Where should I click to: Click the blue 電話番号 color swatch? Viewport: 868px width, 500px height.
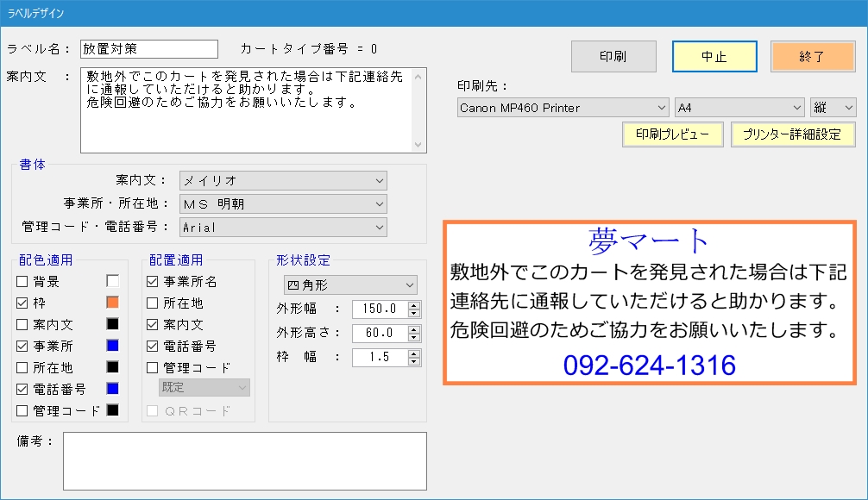113,389
